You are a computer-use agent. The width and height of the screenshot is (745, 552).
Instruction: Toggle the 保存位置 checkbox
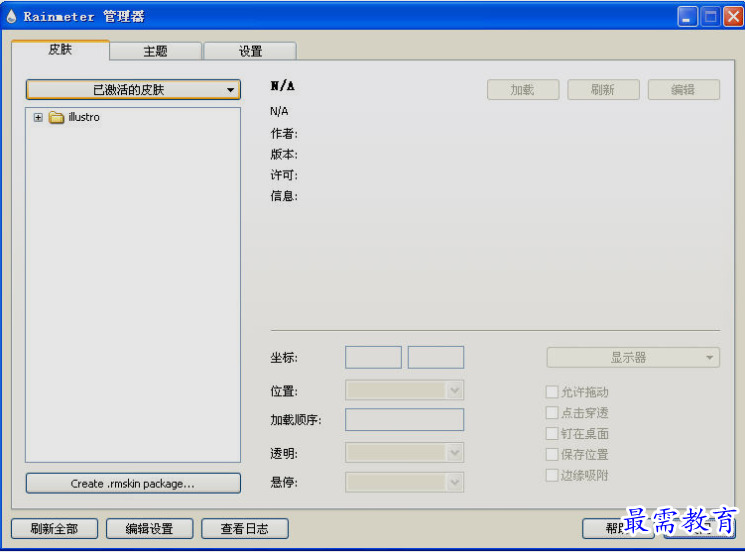point(552,455)
